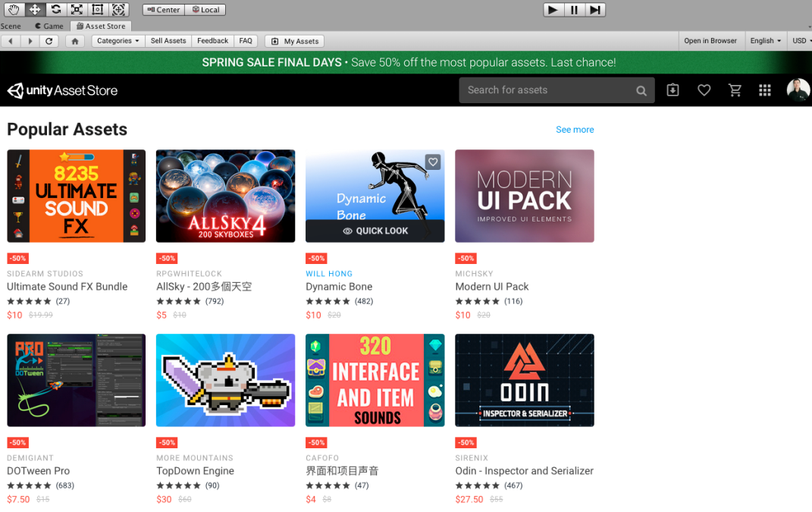The height and width of the screenshot is (512, 812).
Task: Click Ultimate Sound FX Bundle title
Action: [67, 287]
